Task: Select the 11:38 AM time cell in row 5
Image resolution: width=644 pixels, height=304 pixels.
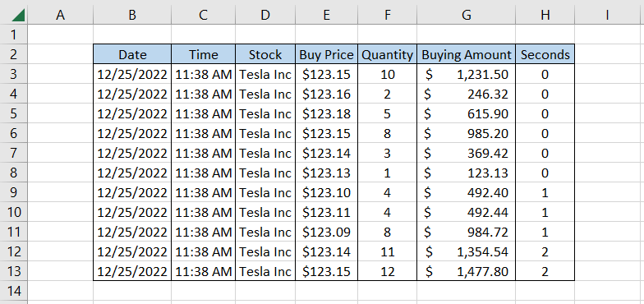Action: click(x=204, y=113)
